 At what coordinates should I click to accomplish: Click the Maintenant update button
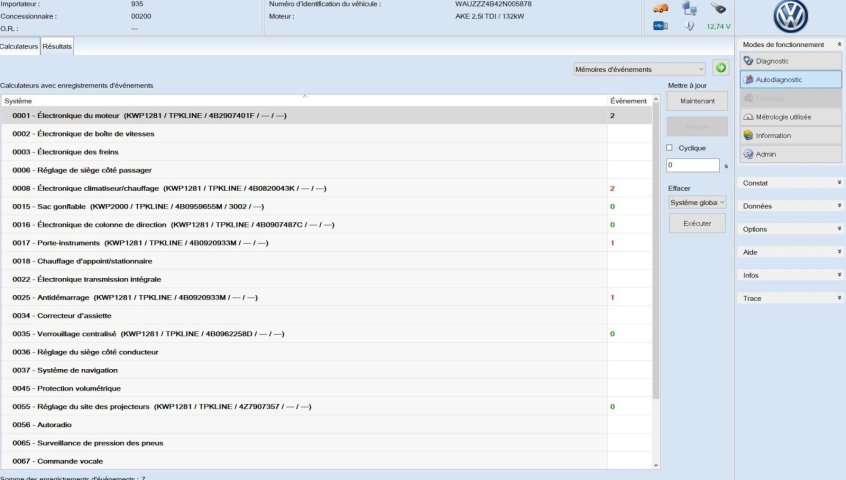pos(697,101)
